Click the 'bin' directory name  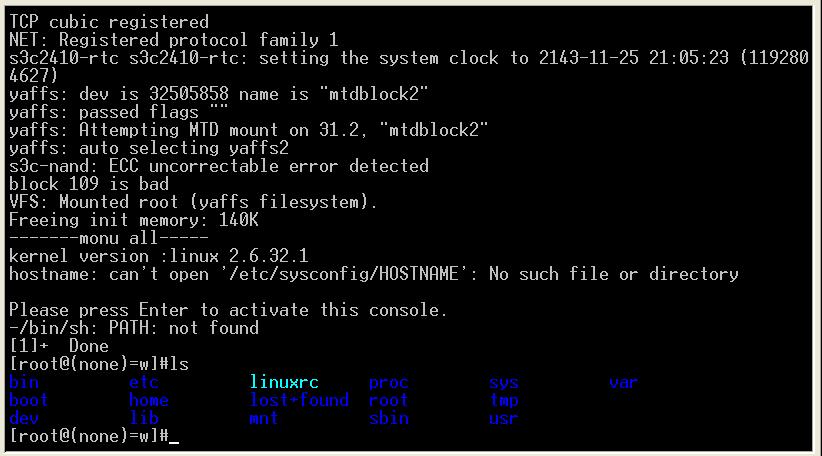23,382
